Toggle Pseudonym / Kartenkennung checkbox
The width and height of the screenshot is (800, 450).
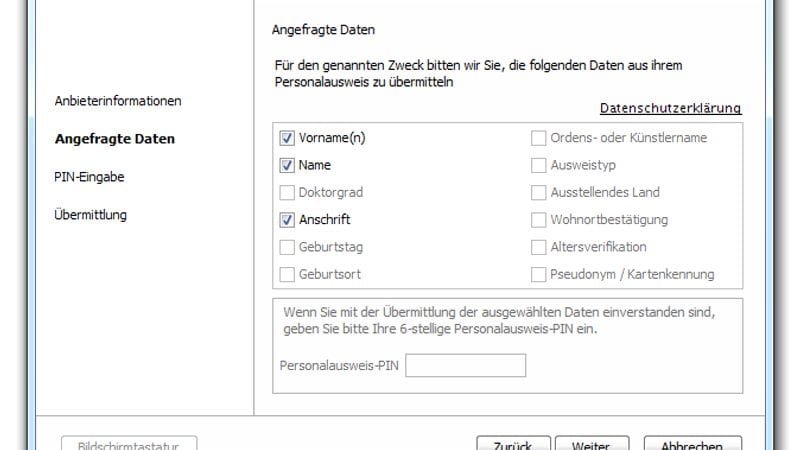[x=539, y=274]
